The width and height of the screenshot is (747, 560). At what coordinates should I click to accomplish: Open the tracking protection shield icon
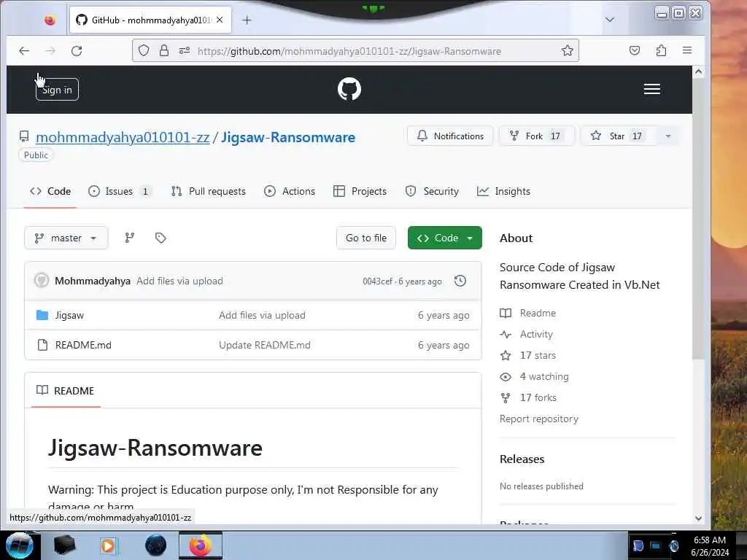coord(144,50)
